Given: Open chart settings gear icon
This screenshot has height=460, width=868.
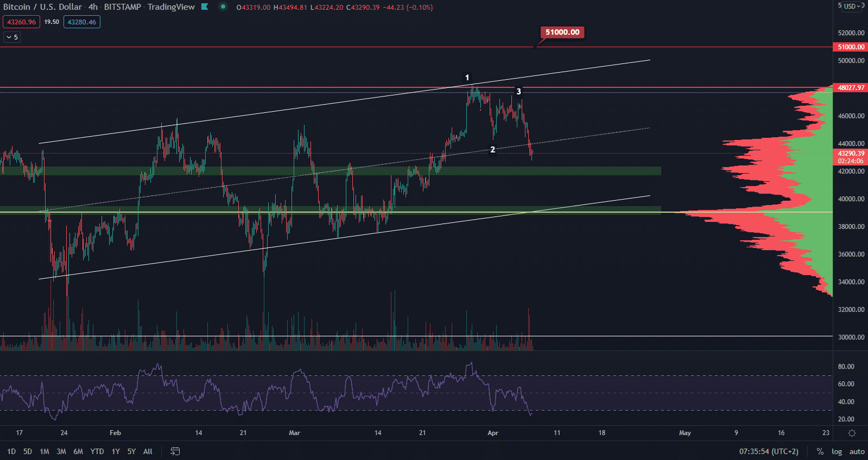Looking at the screenshot, I should pos(852,433).
